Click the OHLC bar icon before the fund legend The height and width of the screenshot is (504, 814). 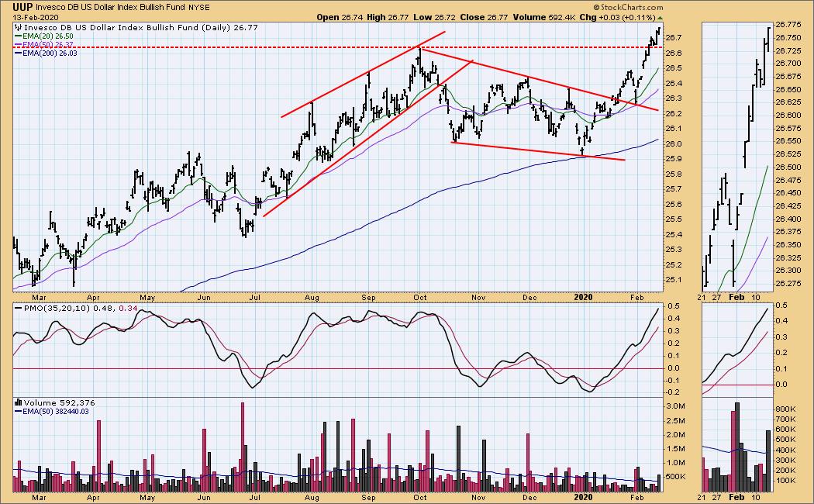[18, 27]
